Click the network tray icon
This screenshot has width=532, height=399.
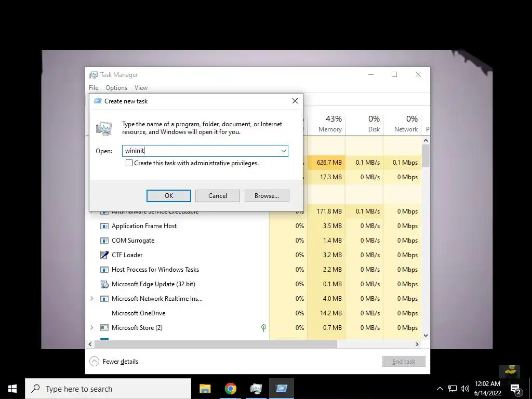point(453,389)
